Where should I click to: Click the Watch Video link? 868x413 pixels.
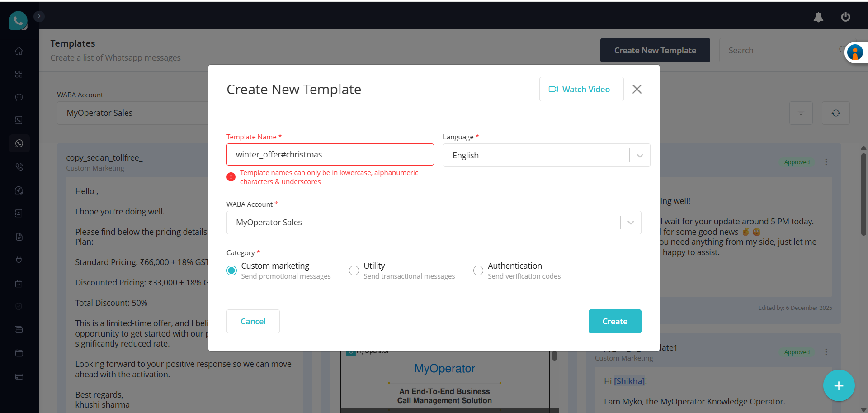point(581,89)
